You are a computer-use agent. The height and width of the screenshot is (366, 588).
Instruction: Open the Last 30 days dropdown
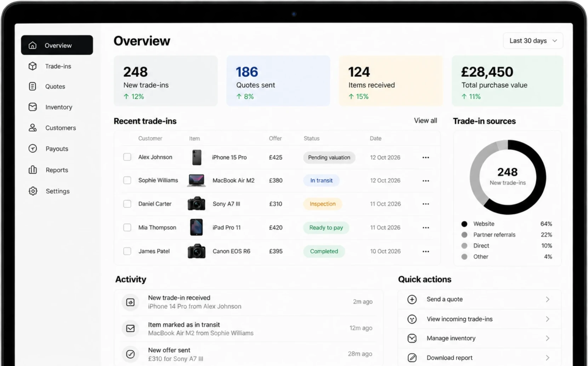pos(533,41)
